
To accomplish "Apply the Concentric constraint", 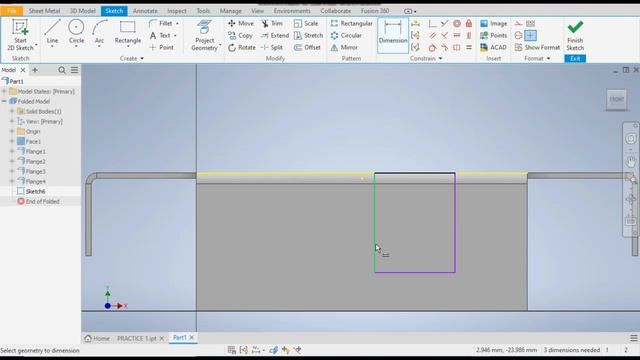I will [457, 24].
